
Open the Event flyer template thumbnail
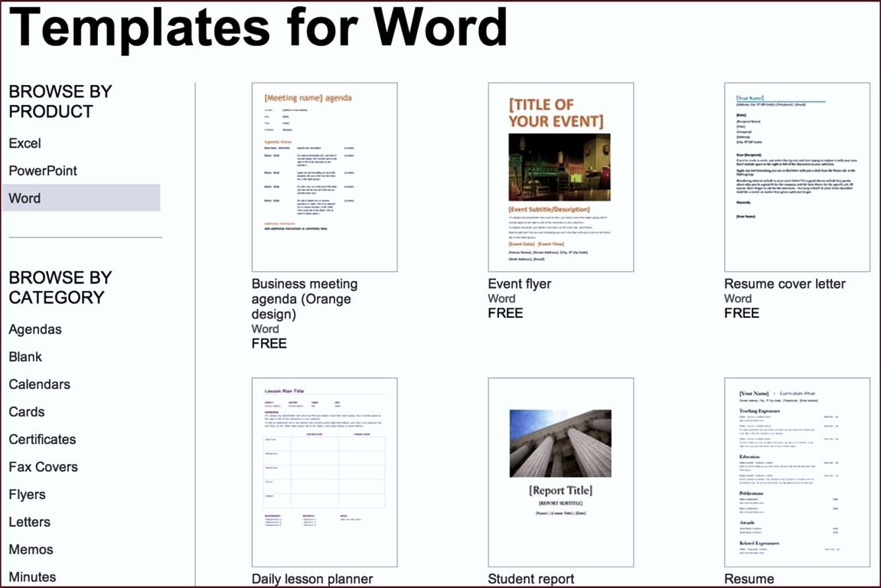pyautogui.click(x=561, y=177)
